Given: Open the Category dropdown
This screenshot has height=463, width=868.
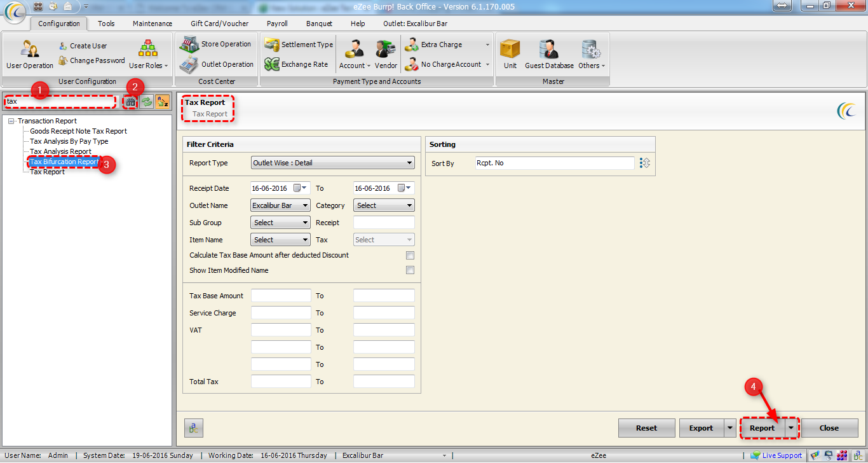Looking at the screenshot, I should pyautogui.click(x=384, y=205).
